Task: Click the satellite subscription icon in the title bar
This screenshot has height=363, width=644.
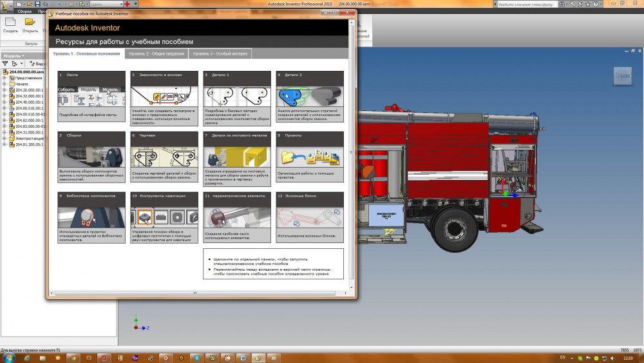Action: pos(580,4)
